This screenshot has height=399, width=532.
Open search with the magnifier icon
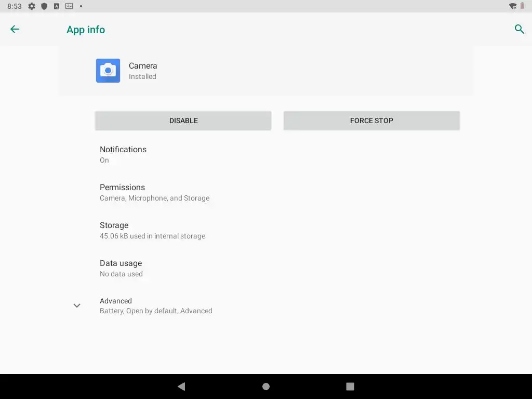[519, 29]
